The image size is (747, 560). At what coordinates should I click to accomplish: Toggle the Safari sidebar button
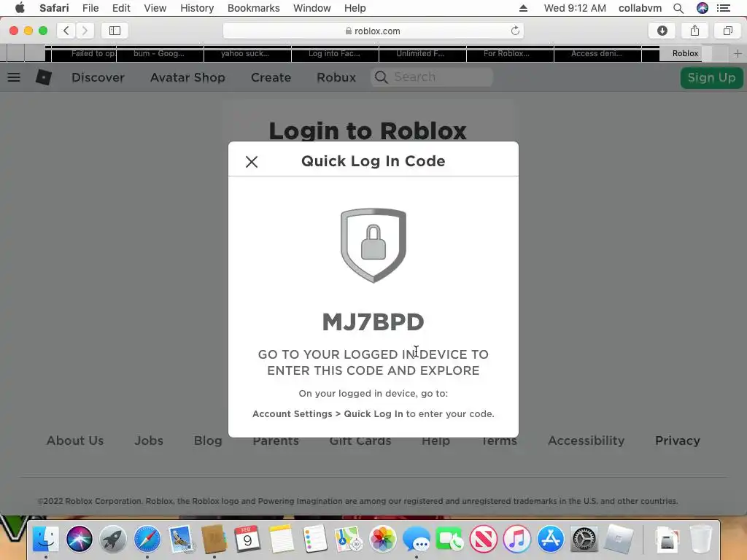[115, 31]
